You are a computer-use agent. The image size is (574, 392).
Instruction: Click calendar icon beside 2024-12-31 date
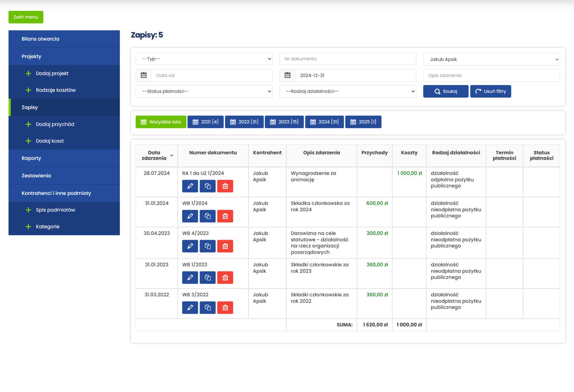[287, 75]
